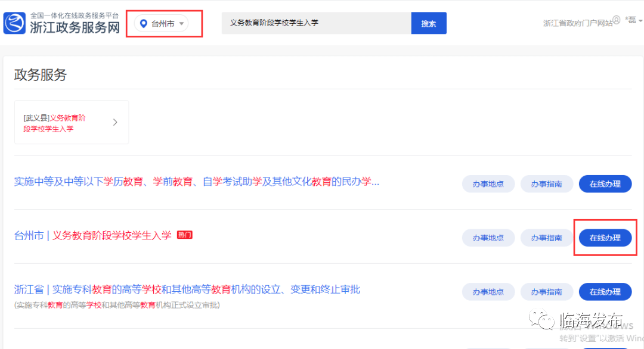Click the [武义县] service shortcut card
The height and width of the screenshot is (349, 644).
coord(66,121)
